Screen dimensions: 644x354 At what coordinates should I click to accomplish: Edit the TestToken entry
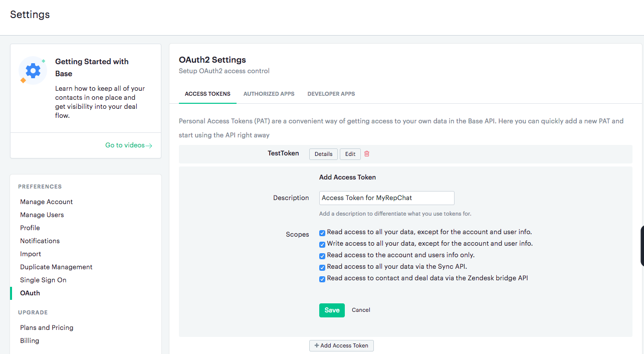350,154
